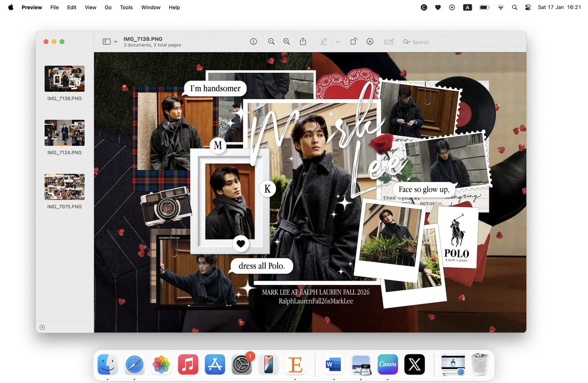The width and height of the screenshot is (588, 383).
Task: Open Canva from the Dock
Action: pyautogui.click(x=387, y=364)
